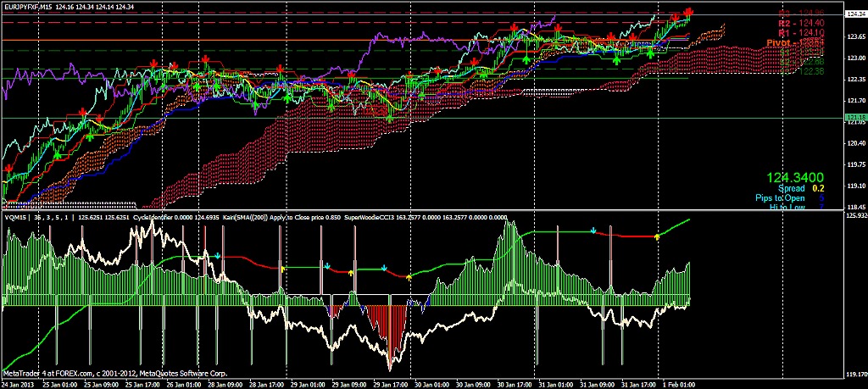The height and width of the screenshot is (389, 868).
Task: Click the leftmost cyan arrow in indicator window
Action: point(218,254)
